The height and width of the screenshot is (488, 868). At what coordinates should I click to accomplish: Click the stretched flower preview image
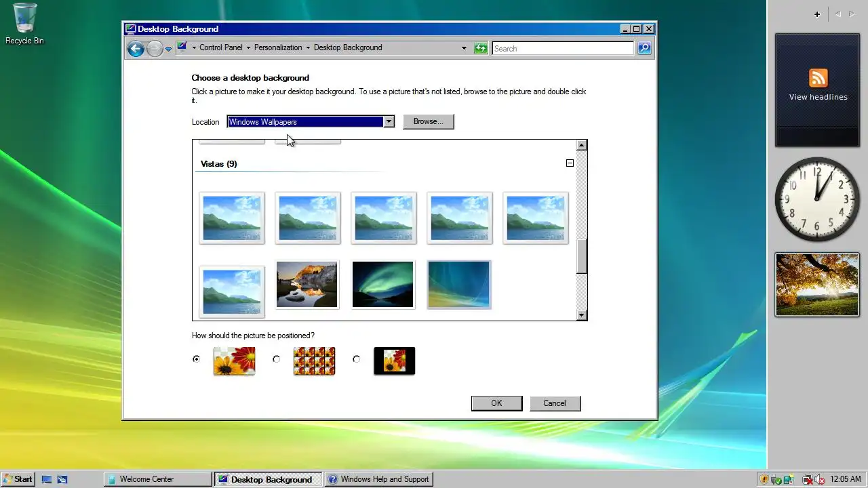point(234,361)
